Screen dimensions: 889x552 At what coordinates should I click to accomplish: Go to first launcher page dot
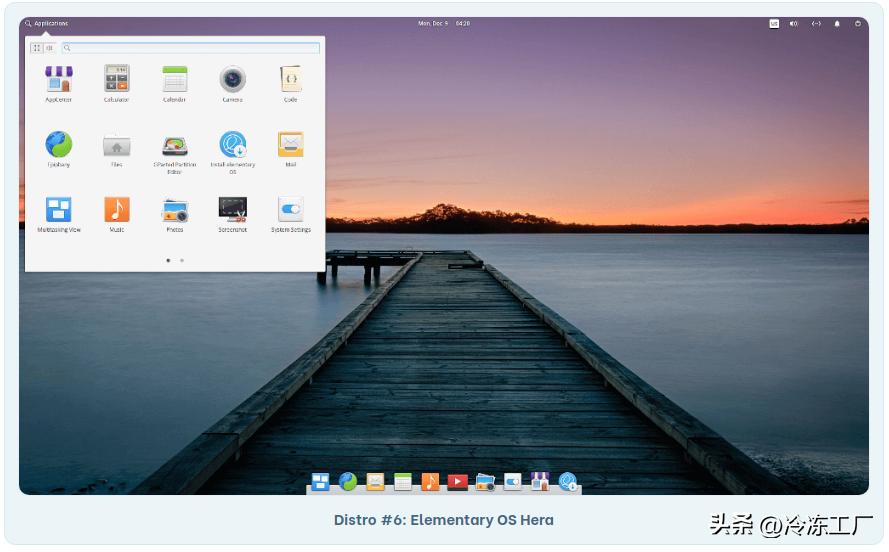tap(168, 260)
